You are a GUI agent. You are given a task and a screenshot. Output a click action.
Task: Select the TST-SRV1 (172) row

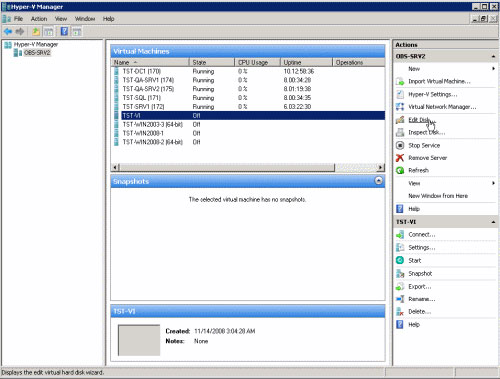pos(248,107)
